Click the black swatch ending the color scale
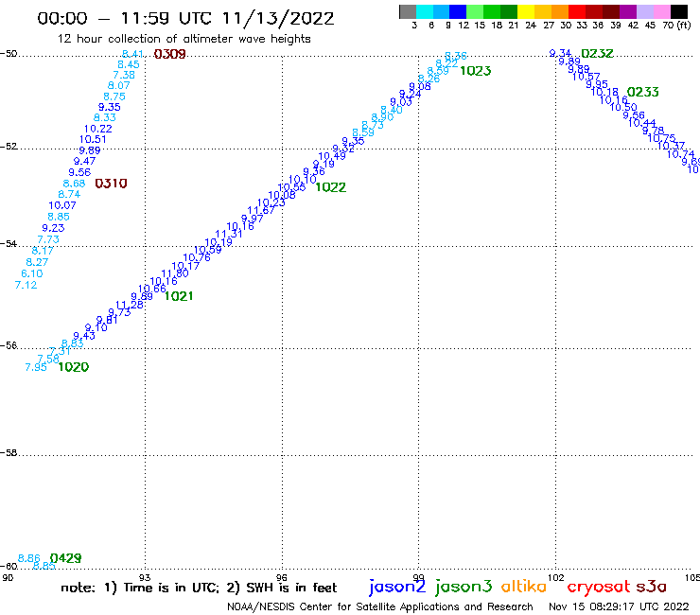Viewport: 700px width, 615px height. click(678, 11)
